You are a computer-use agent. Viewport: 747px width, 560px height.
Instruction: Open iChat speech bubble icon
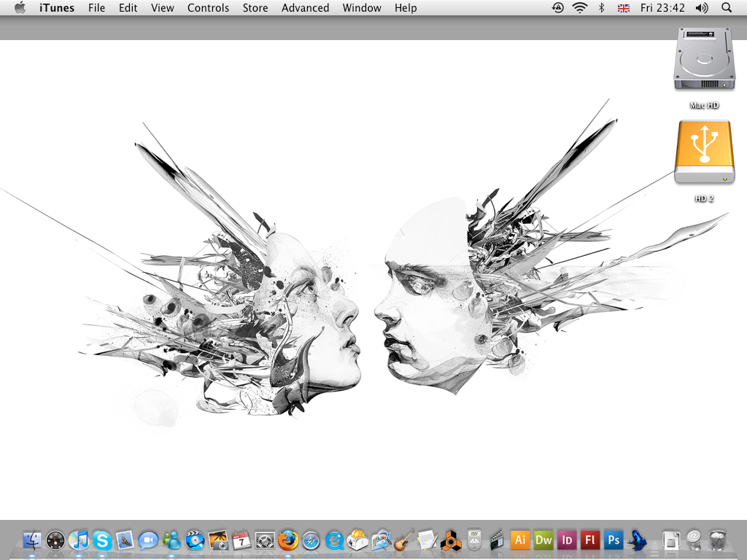pos(148,540)
